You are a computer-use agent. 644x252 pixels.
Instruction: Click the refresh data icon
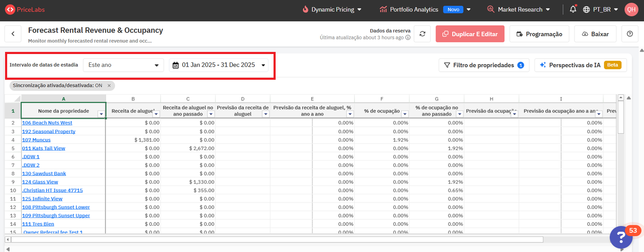tap(422, 34)
